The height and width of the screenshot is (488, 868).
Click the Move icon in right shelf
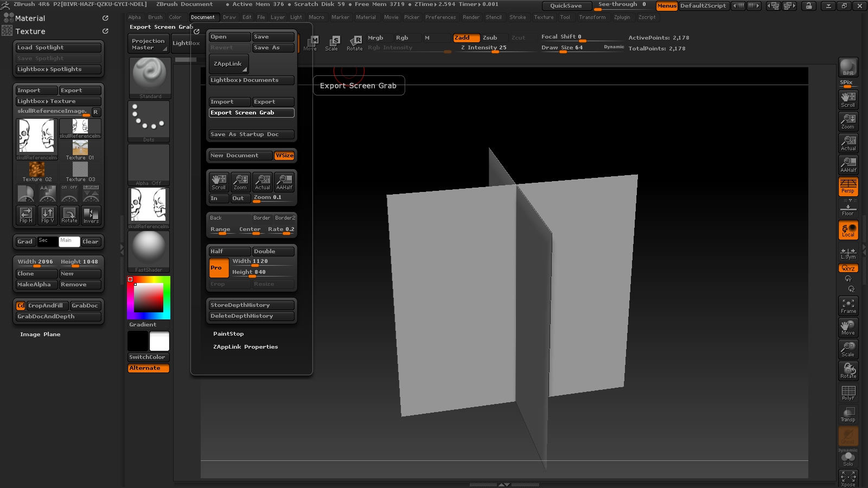848,328
